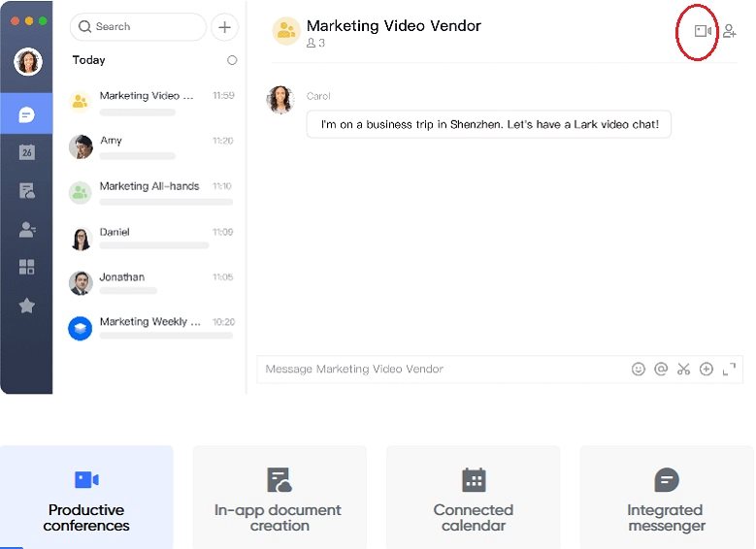Click the plus button next to Search

(225, 27)
